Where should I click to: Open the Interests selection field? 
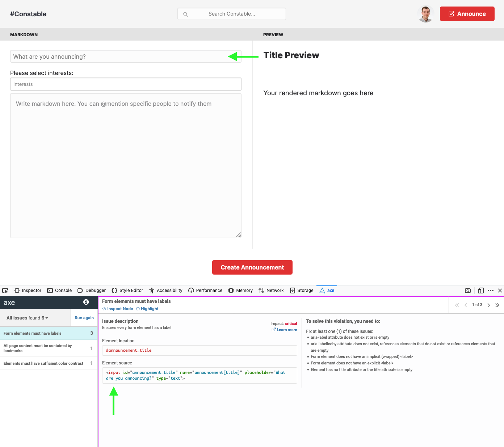coord(126,84)
